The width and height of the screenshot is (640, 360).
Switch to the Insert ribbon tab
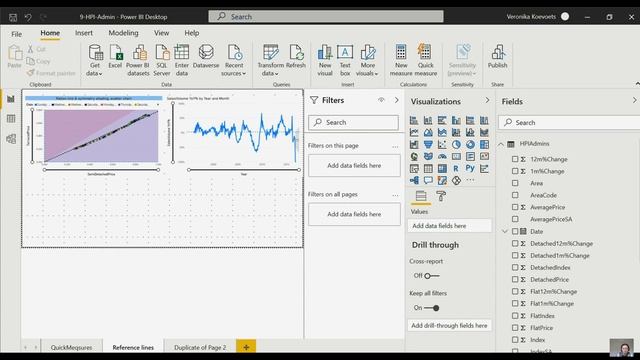tap(84, 33)
